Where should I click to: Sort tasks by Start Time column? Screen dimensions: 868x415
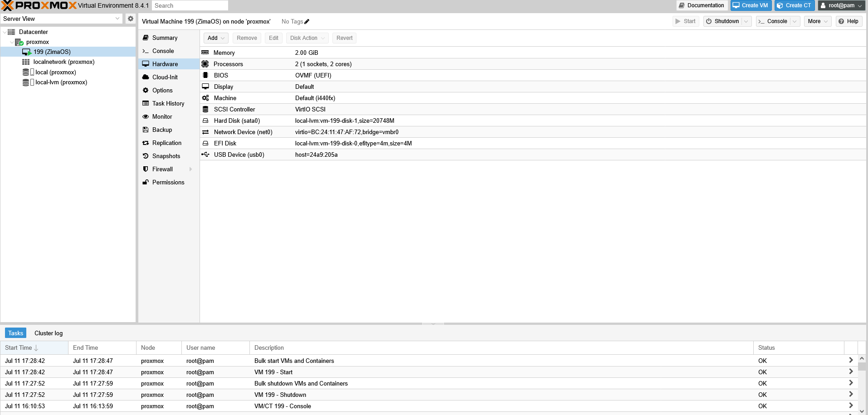34,347
